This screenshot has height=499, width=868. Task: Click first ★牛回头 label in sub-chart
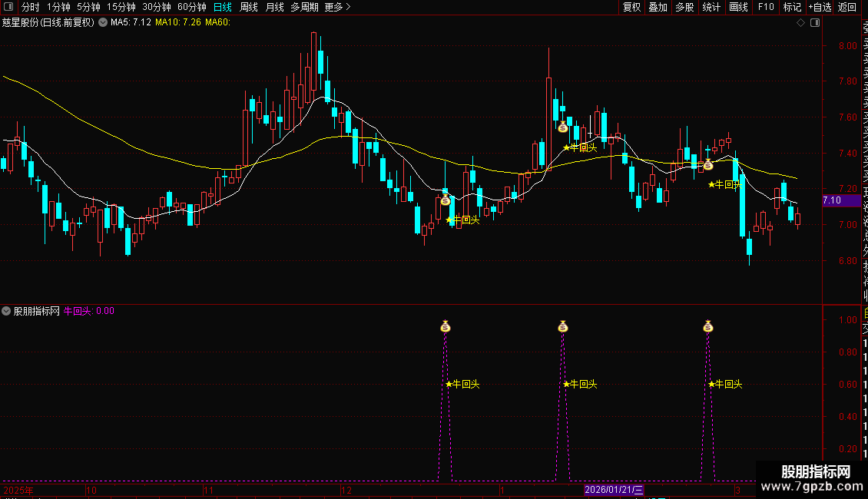point(462,384)
